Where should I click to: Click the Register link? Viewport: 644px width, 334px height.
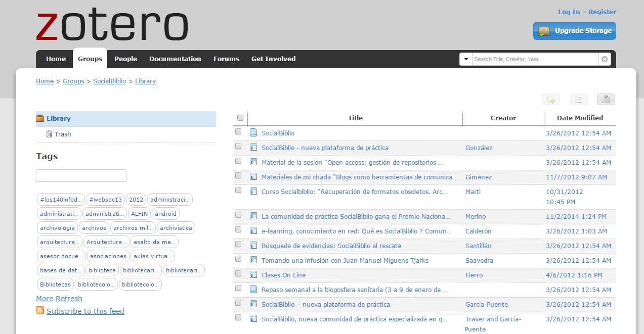602,12
